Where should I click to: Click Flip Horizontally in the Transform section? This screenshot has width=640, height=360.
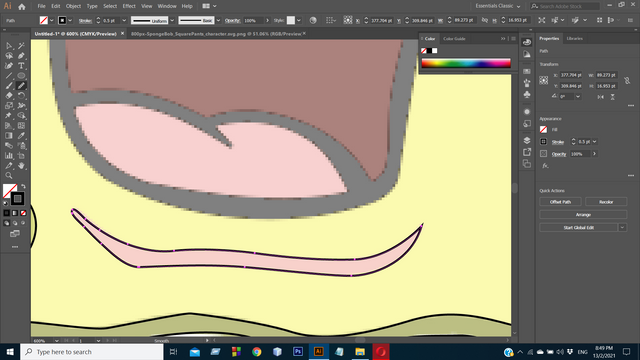click(x=600, y=97)
